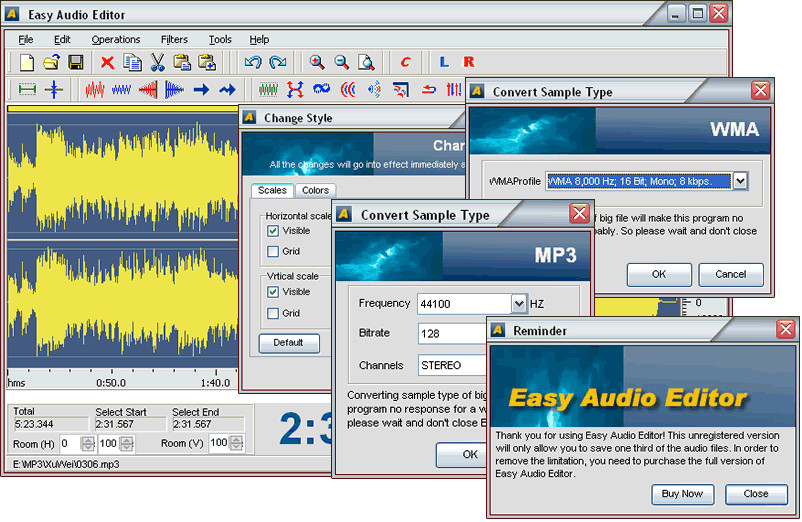Select the blue L left channel icon
The width and height of the screenshot is (802, 522).
tap(443, 62)
